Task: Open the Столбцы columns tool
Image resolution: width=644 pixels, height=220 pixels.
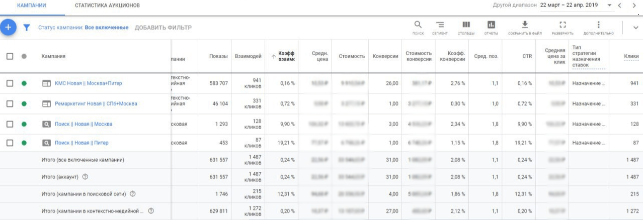Action: point(466,28)
